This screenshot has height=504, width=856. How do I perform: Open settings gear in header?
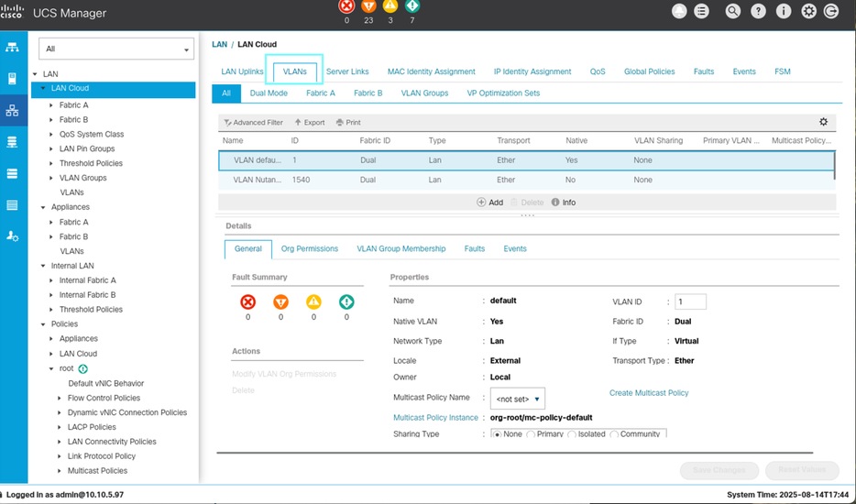click(808, 12)
